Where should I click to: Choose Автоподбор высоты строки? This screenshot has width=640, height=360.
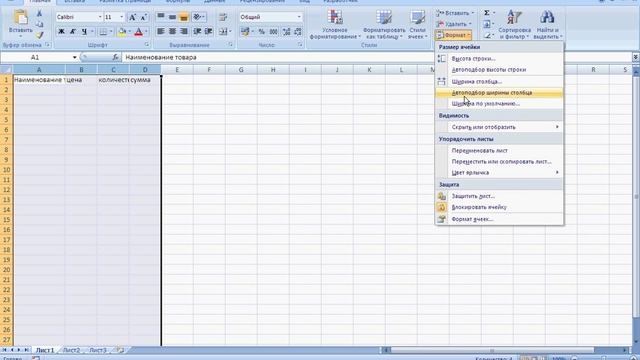pyautogui.click(x=500, y=70)
